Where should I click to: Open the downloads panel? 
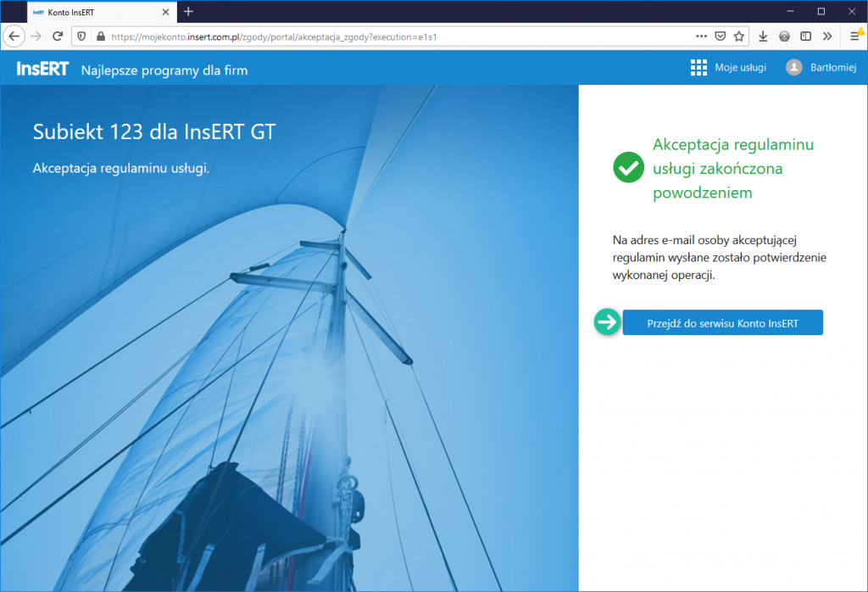763,36
